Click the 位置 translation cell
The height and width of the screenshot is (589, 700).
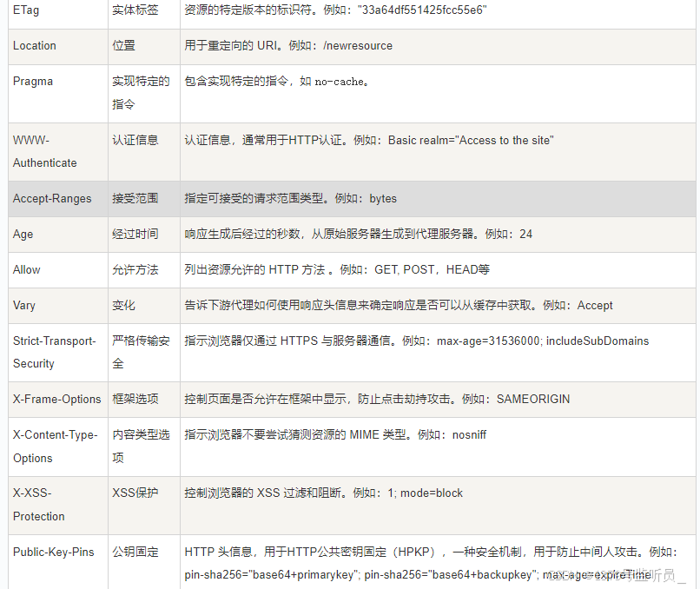pos(144,47)
